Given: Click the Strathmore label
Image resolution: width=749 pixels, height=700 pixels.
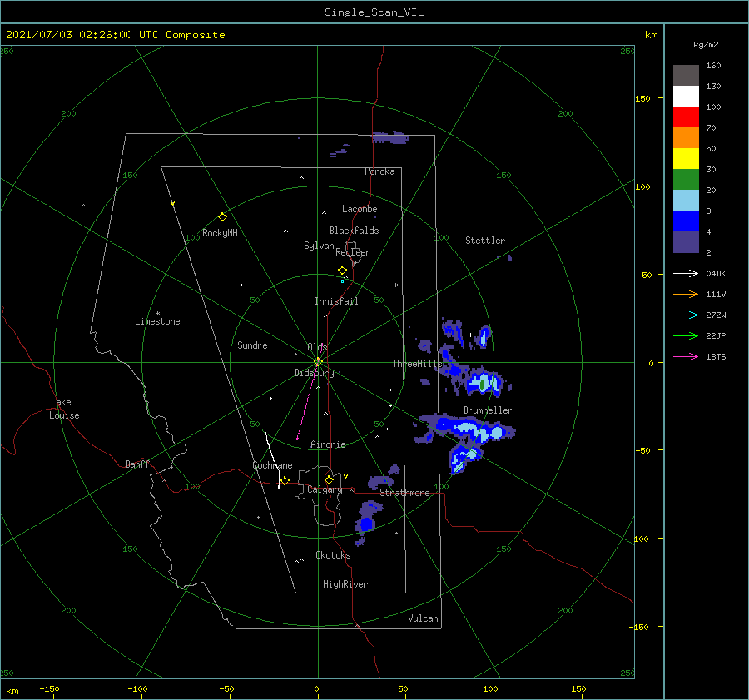Looking at the screenshot, I should tap(404, 493).
